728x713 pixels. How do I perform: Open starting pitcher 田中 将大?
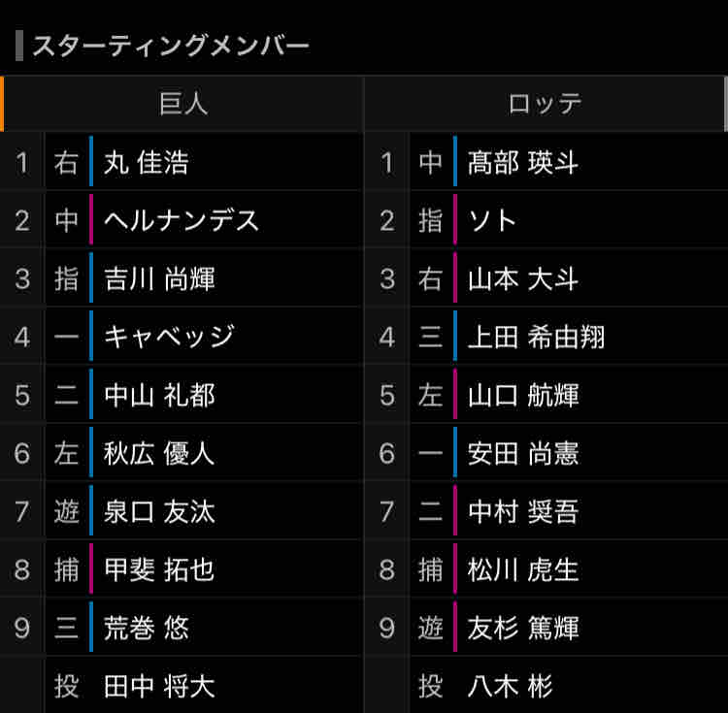[x=159, y=686]
